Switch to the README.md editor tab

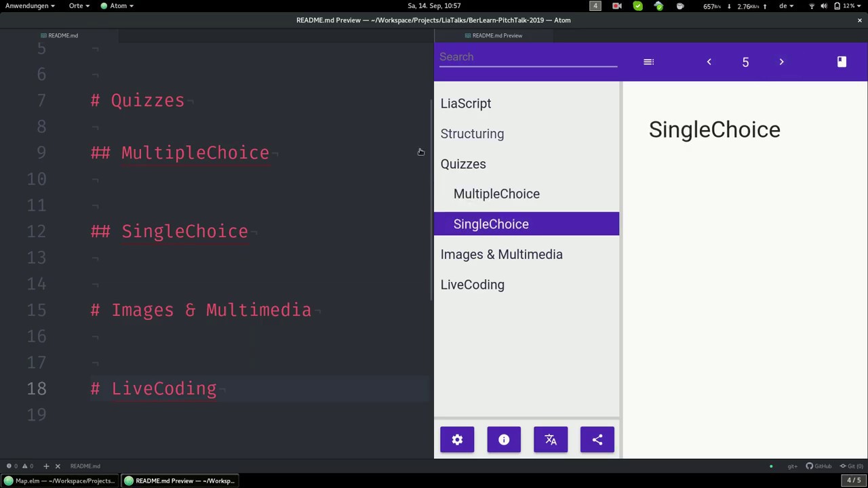(x=59, y=35)
